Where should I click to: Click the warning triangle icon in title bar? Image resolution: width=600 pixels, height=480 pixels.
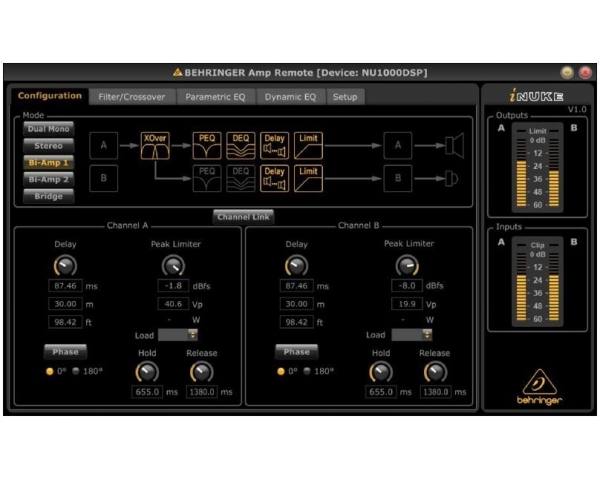point(178,72)
